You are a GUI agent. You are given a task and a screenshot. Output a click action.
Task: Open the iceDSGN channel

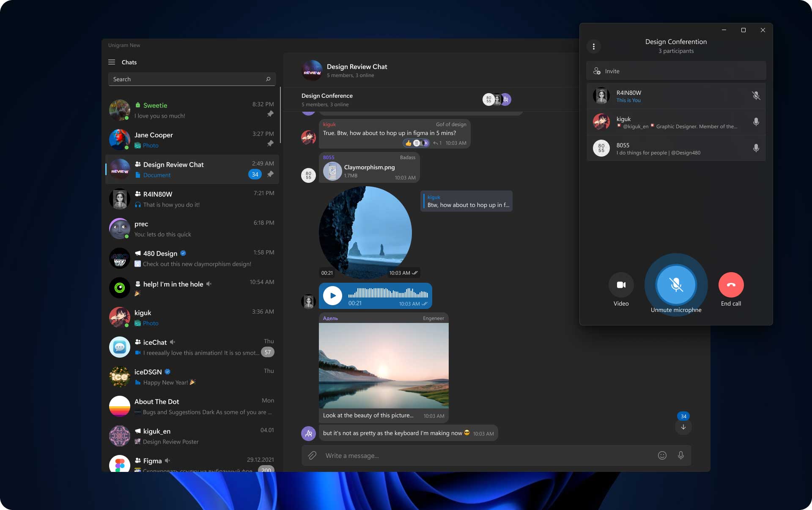(x=192, y=377)
